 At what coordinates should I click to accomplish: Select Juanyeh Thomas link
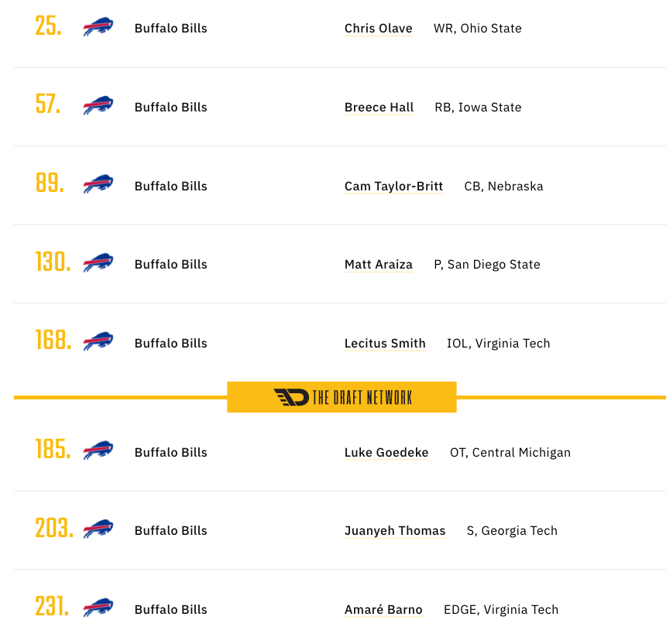click(395, 531)
